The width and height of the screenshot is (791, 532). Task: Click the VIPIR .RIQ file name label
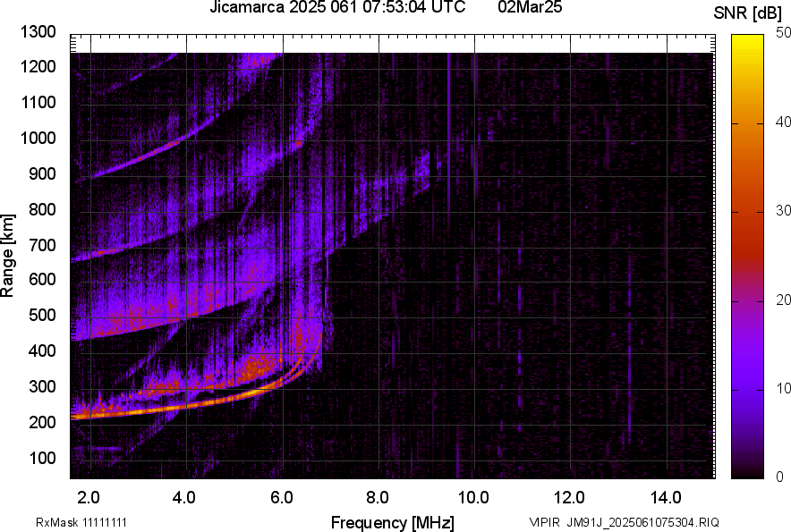tap(624, 522)
